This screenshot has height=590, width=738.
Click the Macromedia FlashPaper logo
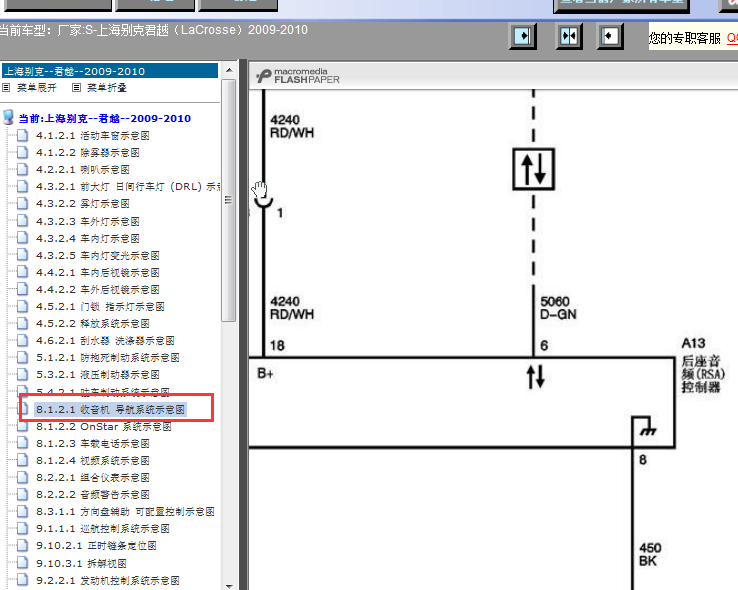click(298, 76)
